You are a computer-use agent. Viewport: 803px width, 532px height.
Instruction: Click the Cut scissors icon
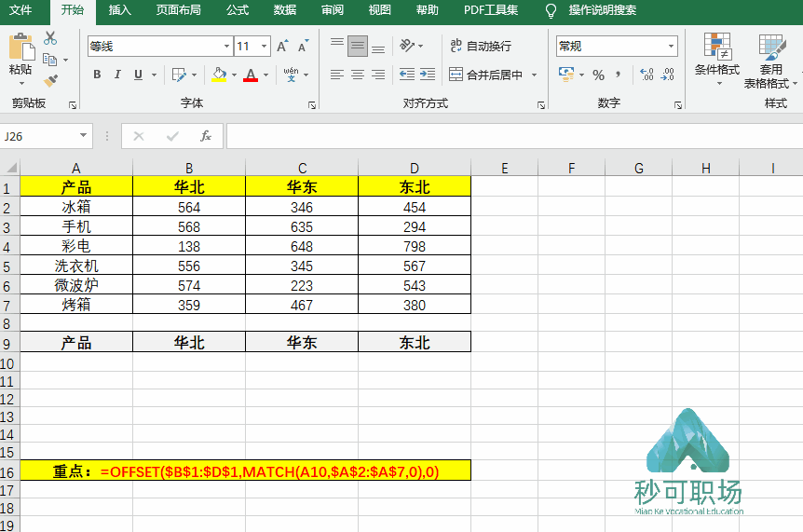tap(50, 38)
